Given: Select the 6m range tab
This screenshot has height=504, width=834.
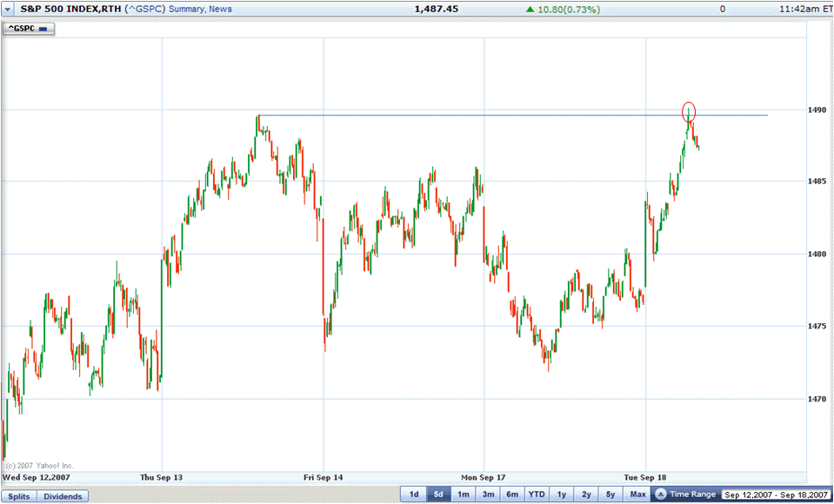Looking at the screenshot, I should pos(512,494).
